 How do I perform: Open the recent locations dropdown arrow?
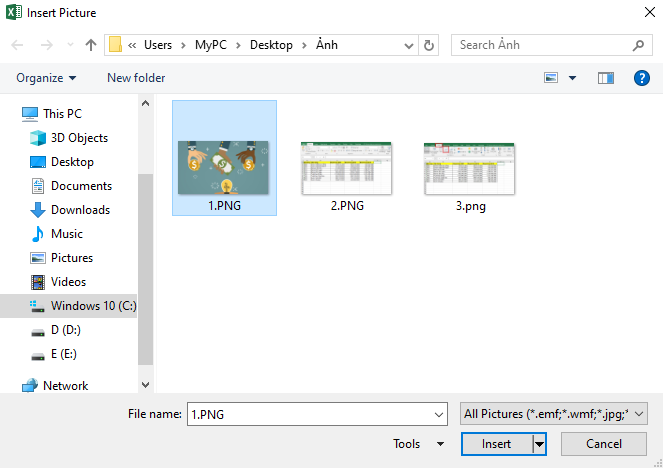[70, 45]
